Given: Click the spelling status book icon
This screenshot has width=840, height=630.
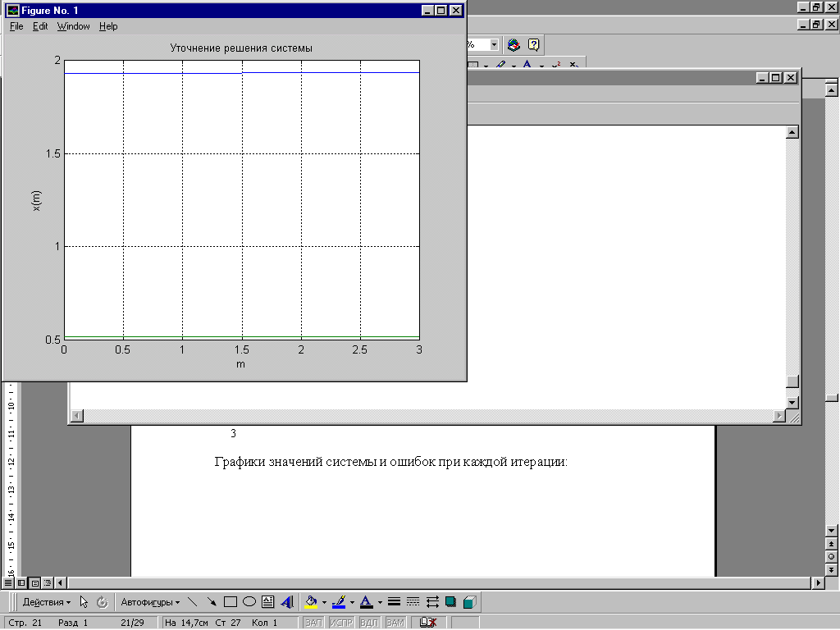Looking at the screenshot, I should [427, 623].
